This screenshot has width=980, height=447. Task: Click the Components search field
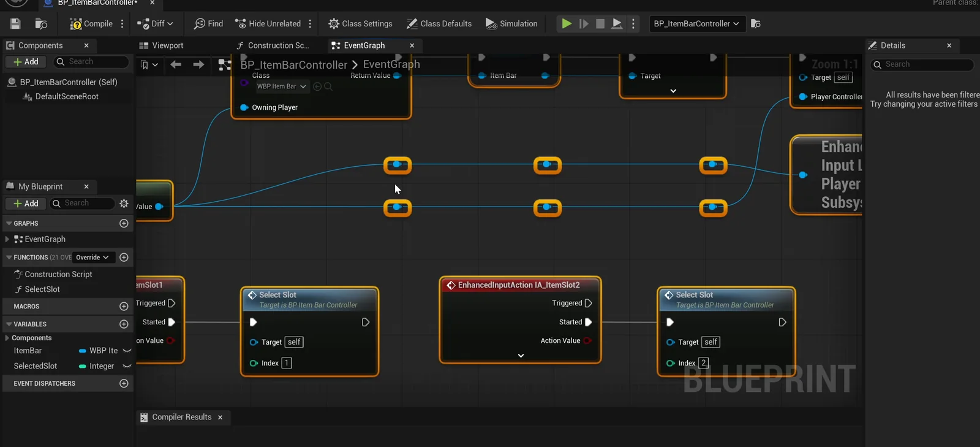point(92,62)
